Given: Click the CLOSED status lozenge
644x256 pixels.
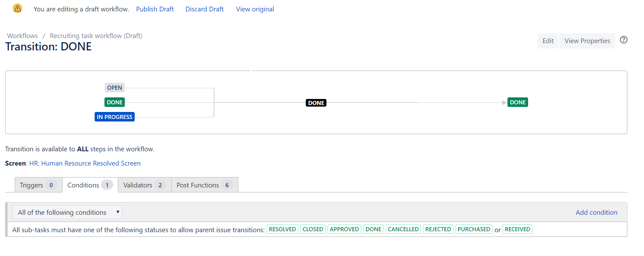Looking at the screenshot, I should [x=313, y=229].
